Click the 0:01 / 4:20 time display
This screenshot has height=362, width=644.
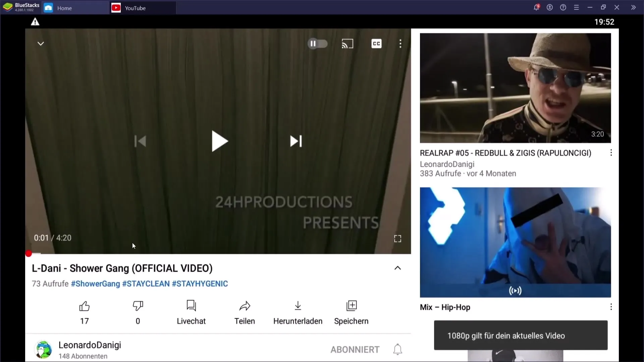(53, 238)
